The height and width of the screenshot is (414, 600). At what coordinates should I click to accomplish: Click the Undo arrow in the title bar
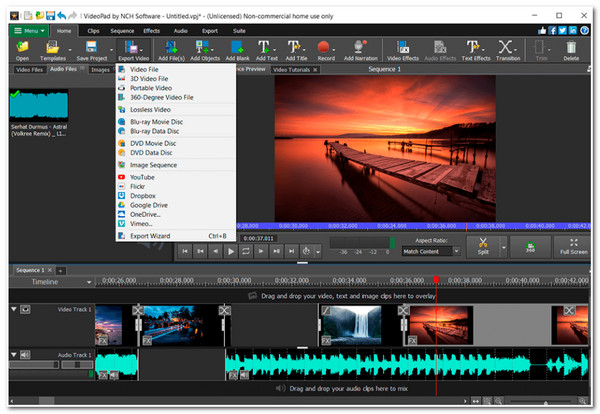[62, 16]
